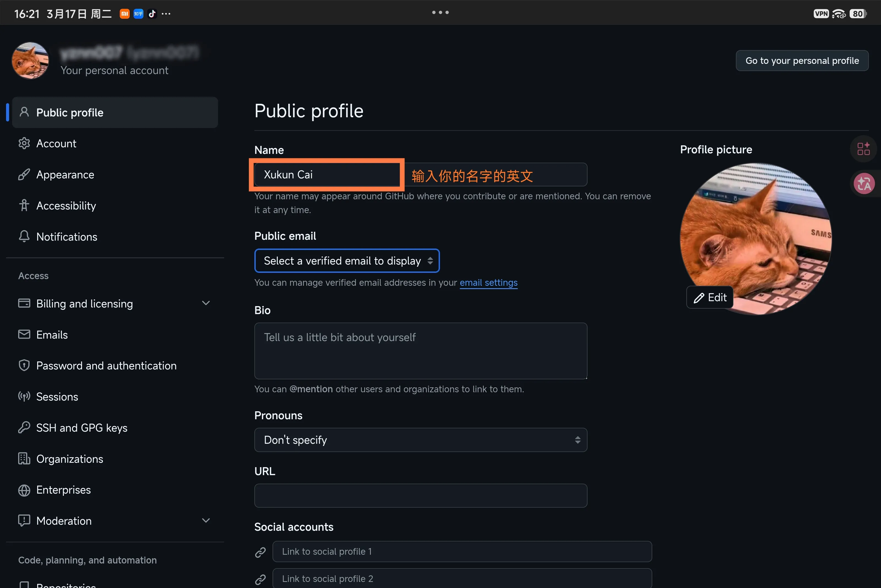Click the link icon beside social profile 2
Screen dimensions: 881x588
tap(260, 579)
